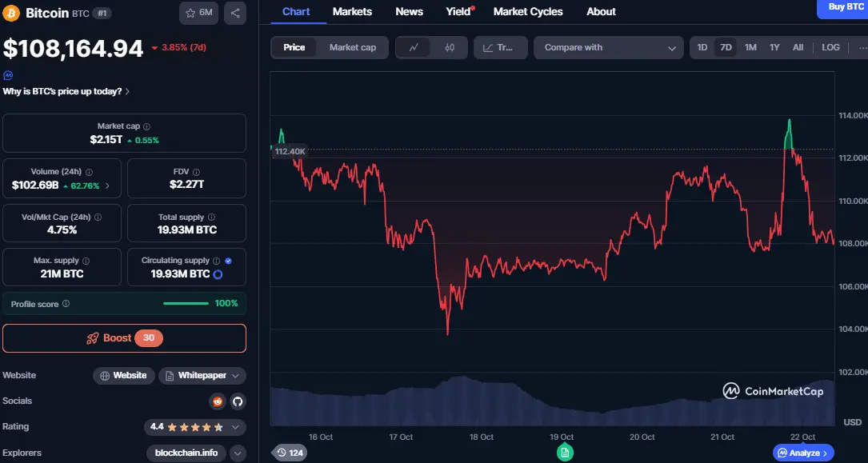868x463 pixels.
Task: Open the Reddit social link icon
Action: point(218,401)
